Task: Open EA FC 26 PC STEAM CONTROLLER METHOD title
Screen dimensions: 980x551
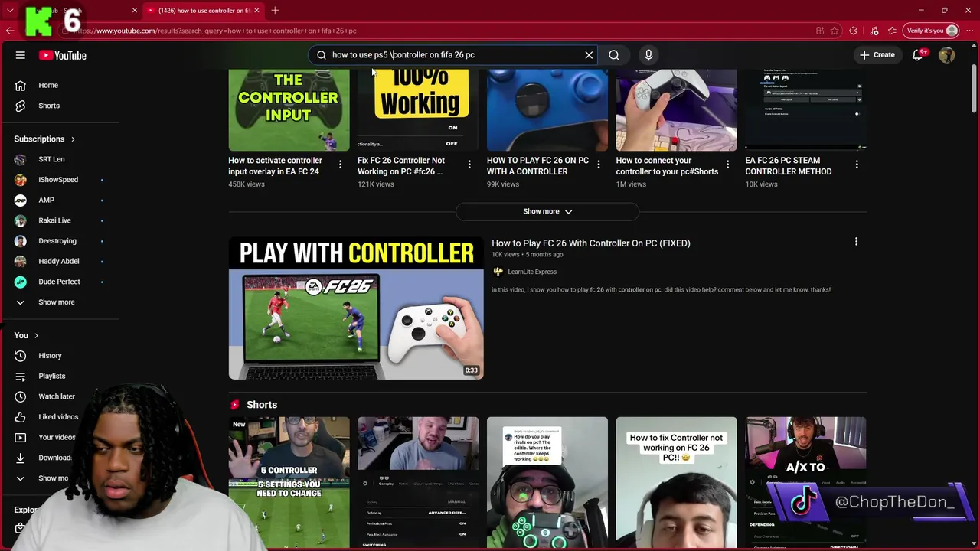Action: tap(789, 166)
